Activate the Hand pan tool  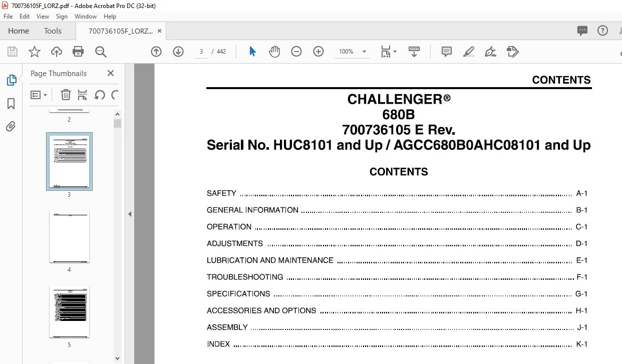(x=274, y=52)
